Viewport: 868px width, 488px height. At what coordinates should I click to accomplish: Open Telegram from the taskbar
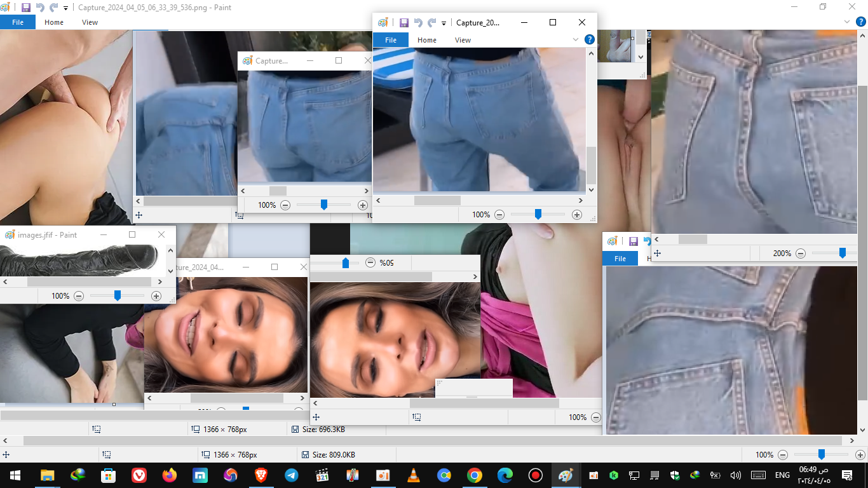(x=292, y=475)
